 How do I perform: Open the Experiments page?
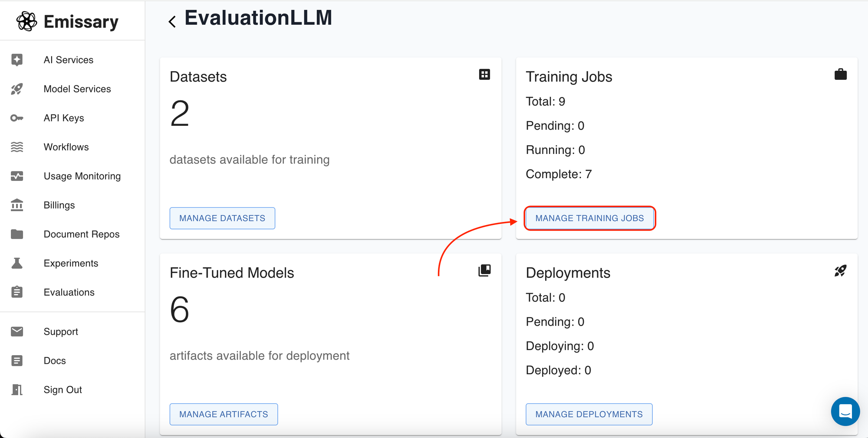point(71,263)
